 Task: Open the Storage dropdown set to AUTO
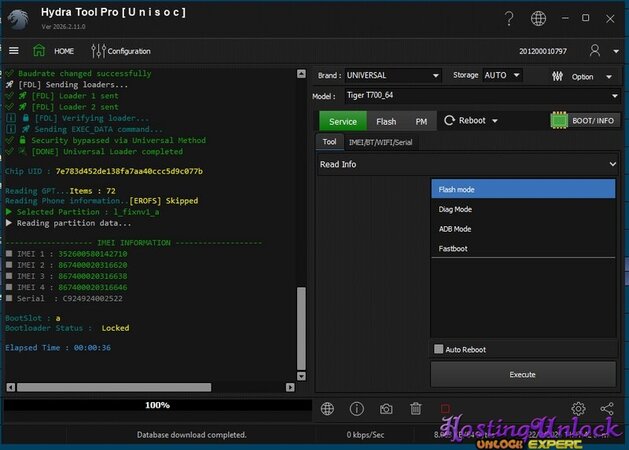tap(507, 75)
